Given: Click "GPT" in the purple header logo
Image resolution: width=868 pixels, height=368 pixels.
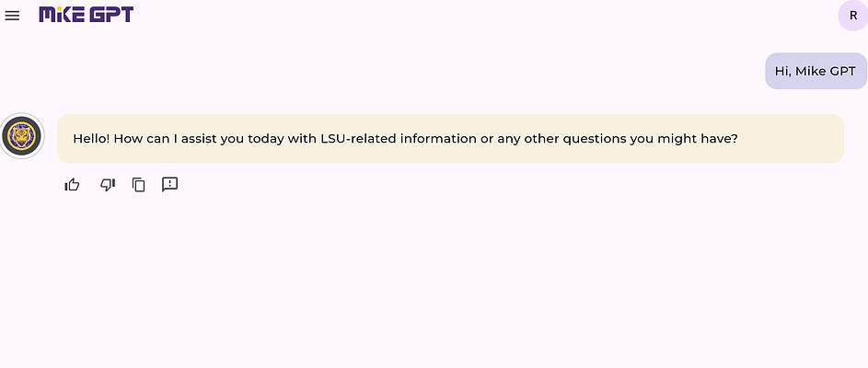Looking at the screenshot, I should click(x=110, y=15).
